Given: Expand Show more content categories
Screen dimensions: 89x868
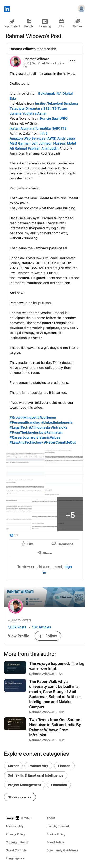Looking at the screenshot, I should pyautogui.click(x=19, y=797).
